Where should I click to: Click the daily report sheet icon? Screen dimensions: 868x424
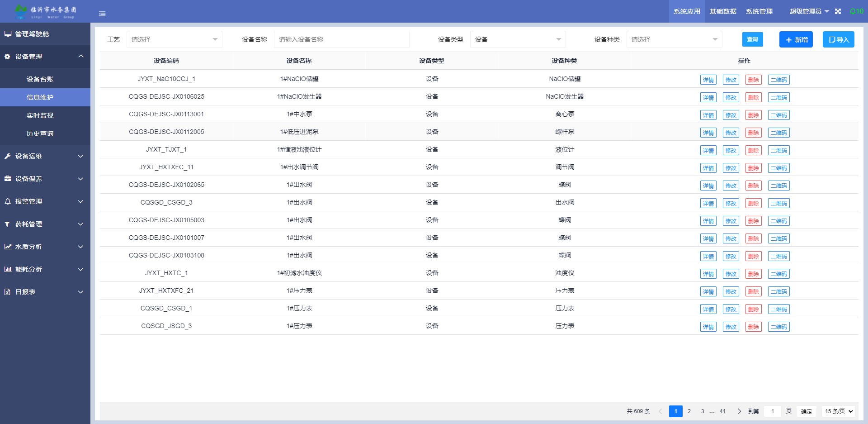pyautogui.click(x=7, y=292)
